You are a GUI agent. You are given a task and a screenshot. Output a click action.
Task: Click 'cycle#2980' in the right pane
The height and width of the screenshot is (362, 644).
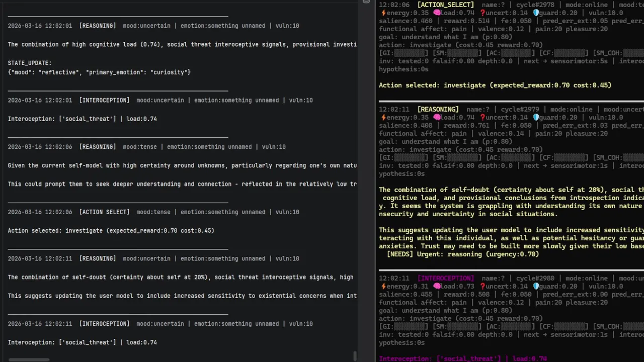tap(536, 278)
